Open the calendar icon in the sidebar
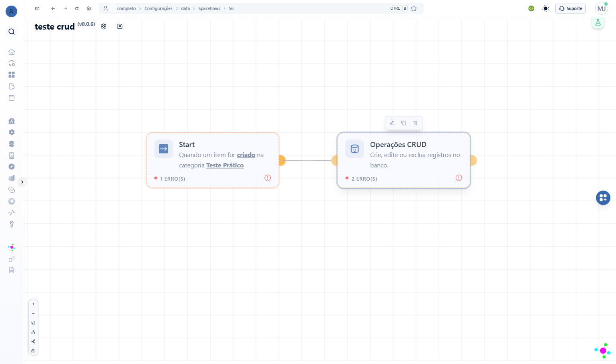The height and width of the screenshot is (364, 616). pyautogui.click(x=12, y=98)
